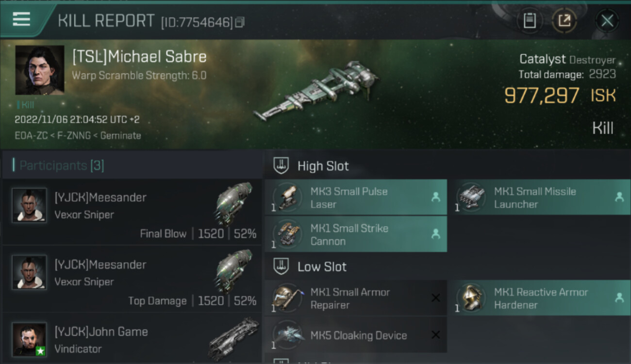Toggle the X mark on MK5 Cloaking Device

pyautogui.click(x=436, y=335)
